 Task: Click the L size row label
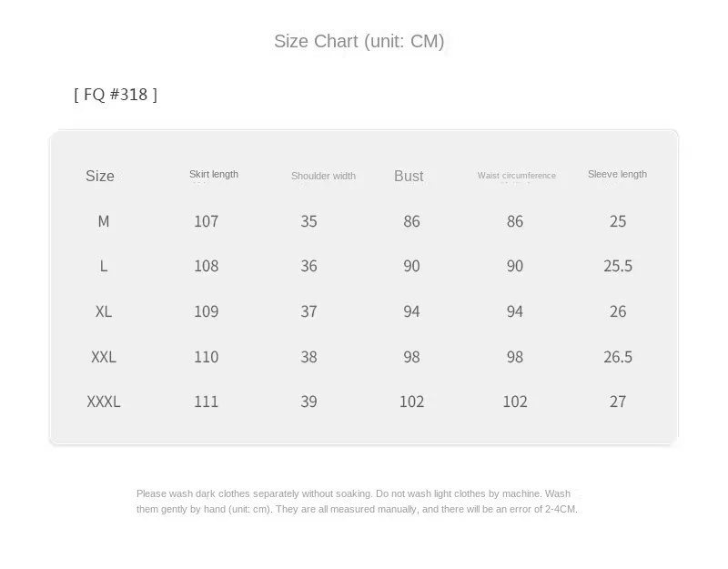(104, 266)
